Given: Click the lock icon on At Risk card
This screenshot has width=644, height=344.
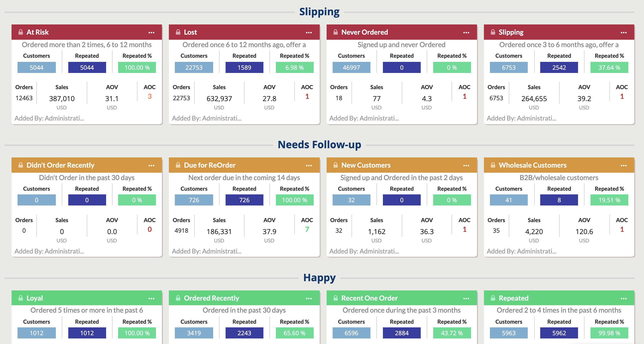Looking at the screenshot, I should (x=21, y=32).
